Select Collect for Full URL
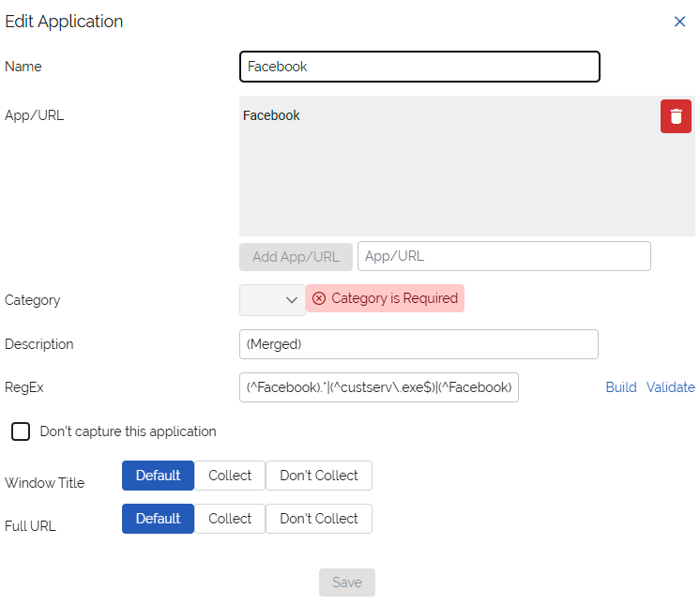 point(230,519)
